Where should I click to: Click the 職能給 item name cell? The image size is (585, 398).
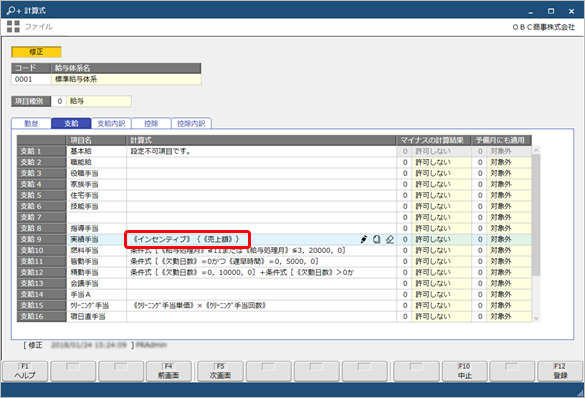[96, 162]
